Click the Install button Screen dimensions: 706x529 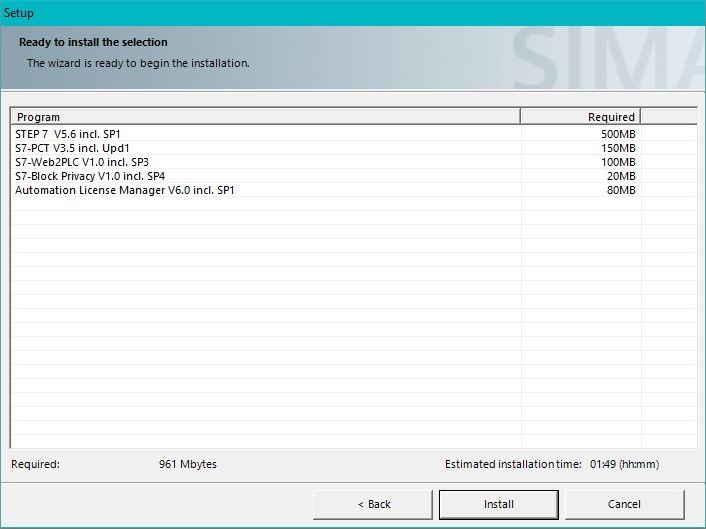498,504
